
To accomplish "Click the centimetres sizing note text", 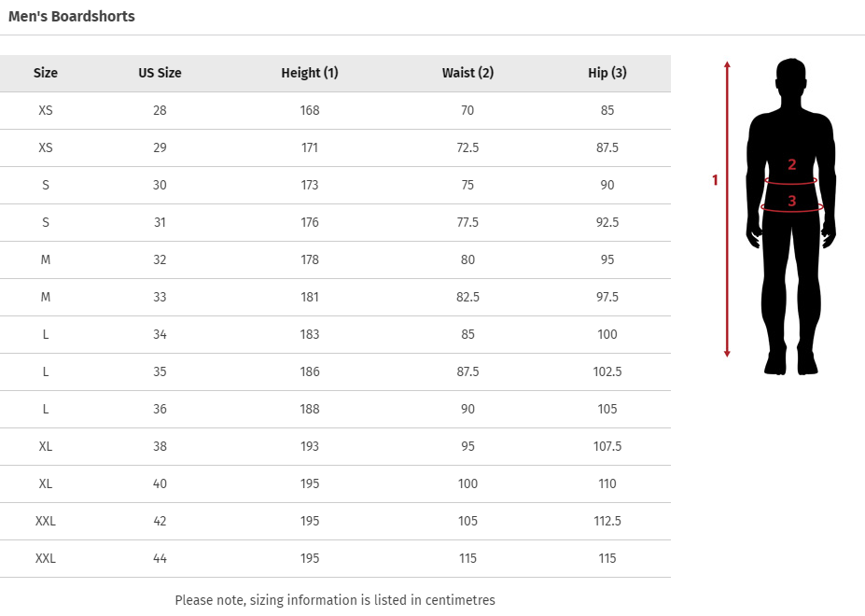I will click(x=335, y=600).
